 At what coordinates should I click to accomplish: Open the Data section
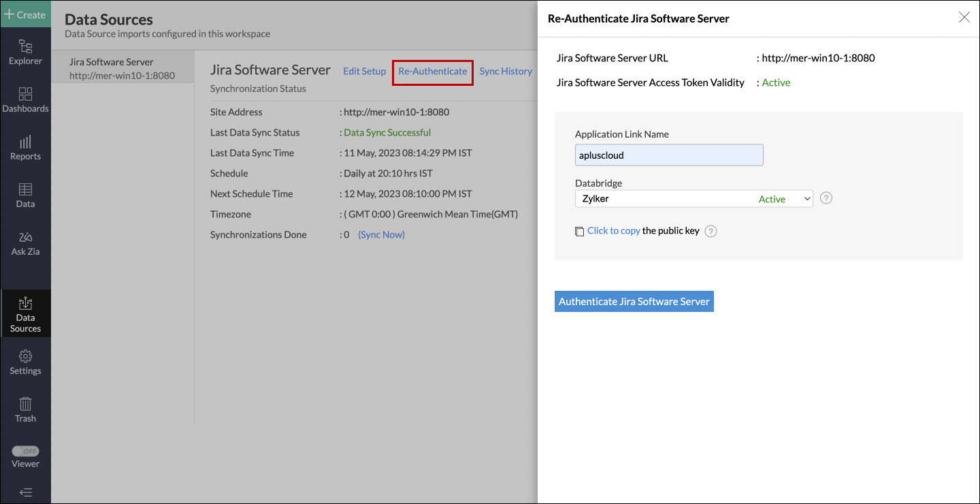point(25,195)
